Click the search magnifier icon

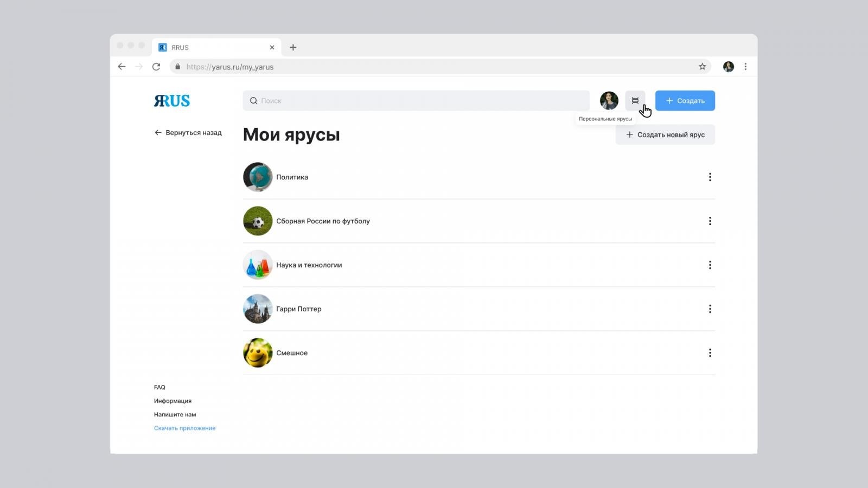253,101
